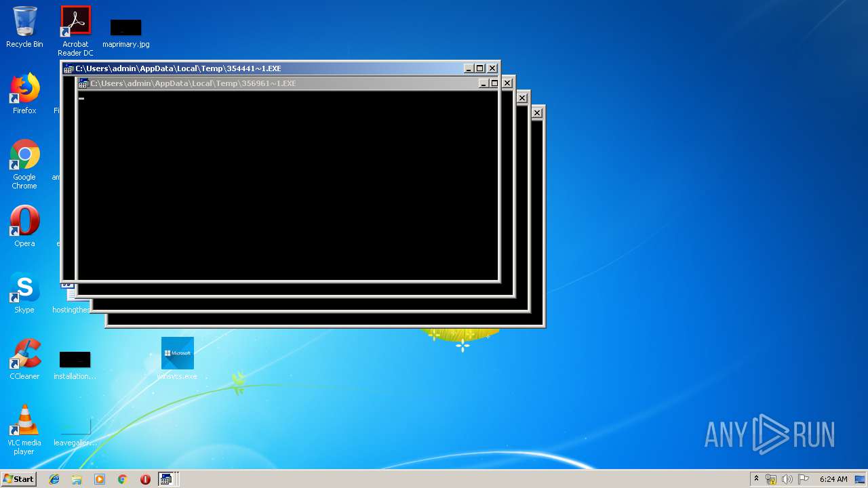Open the 356961~1.EXE console system menu icon
This screenshot has height=488, width=868.
(83, 83)
